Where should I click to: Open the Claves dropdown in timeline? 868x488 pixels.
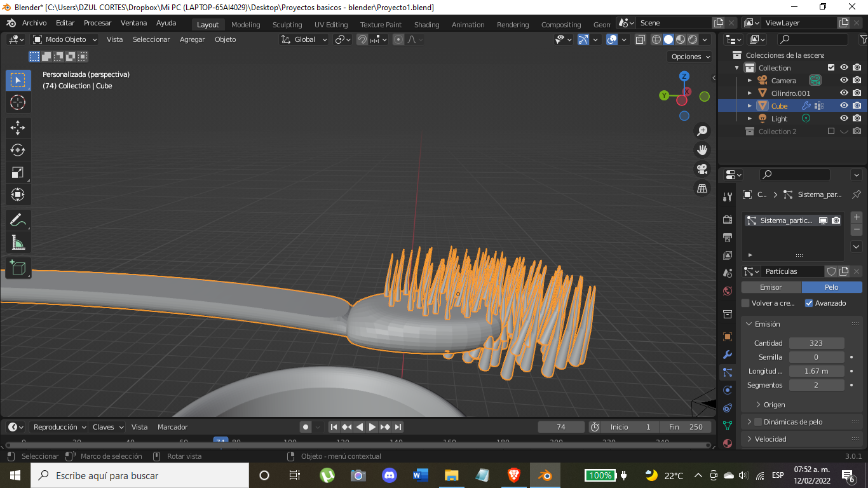[x=108, y=427]
